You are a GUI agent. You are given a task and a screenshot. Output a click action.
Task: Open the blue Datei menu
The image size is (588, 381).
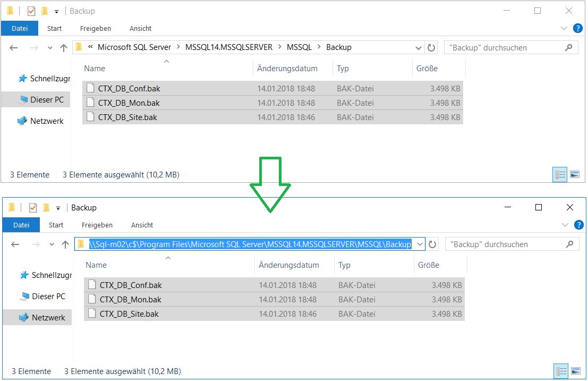[20, 28]
